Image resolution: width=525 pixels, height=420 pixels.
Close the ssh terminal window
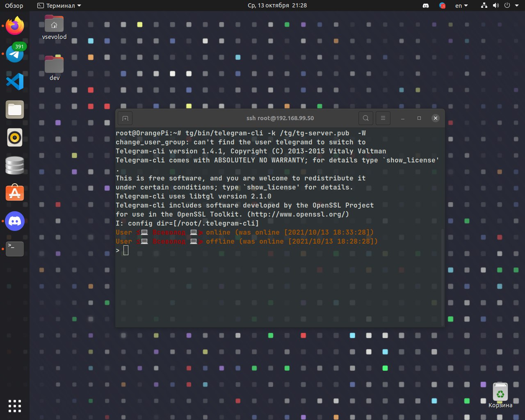tap(436, 118)
